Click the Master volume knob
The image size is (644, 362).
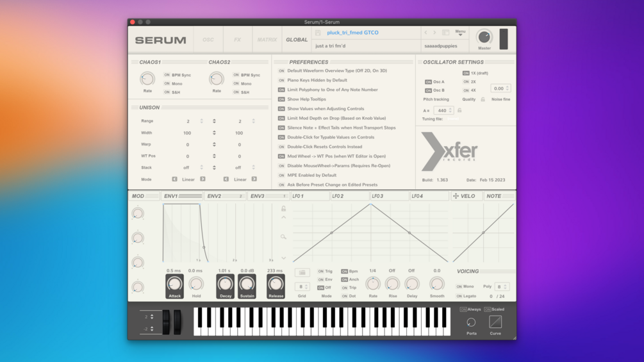pos(484,37)
